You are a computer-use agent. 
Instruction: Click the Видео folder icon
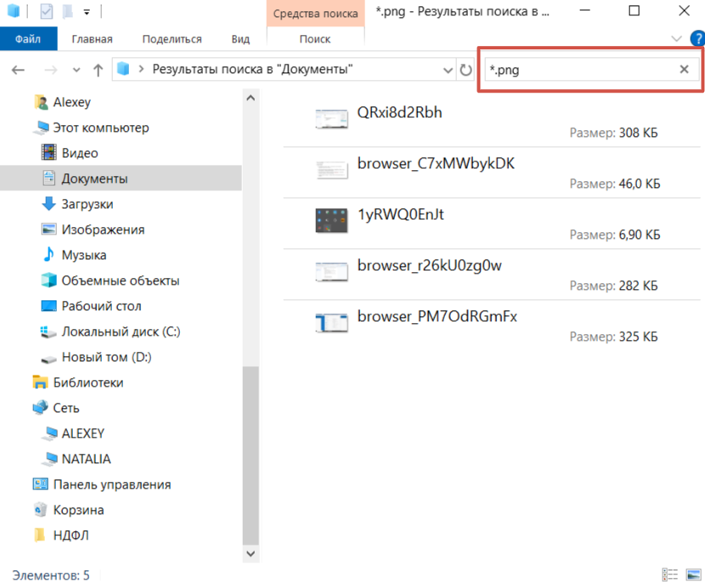click(48, 153)
